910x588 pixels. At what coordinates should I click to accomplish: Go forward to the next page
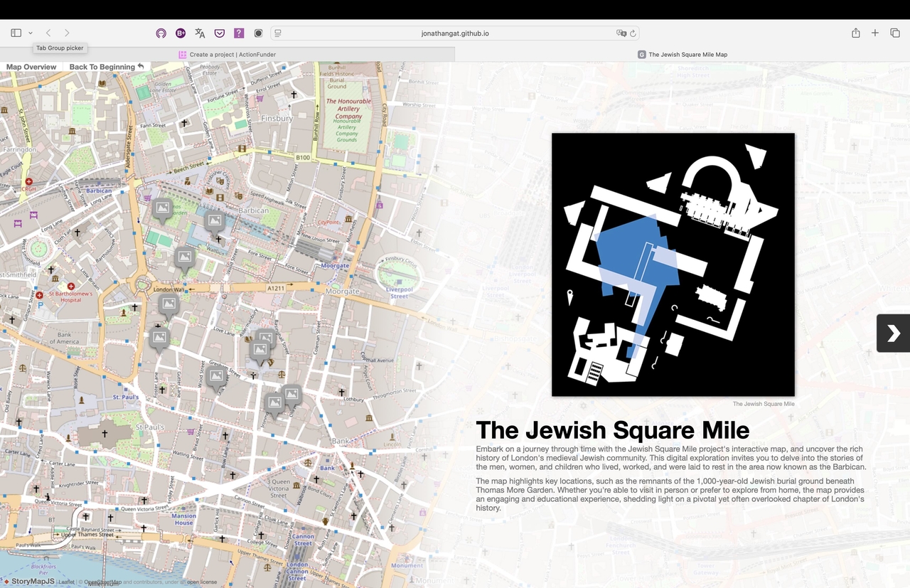click(67, 33)
